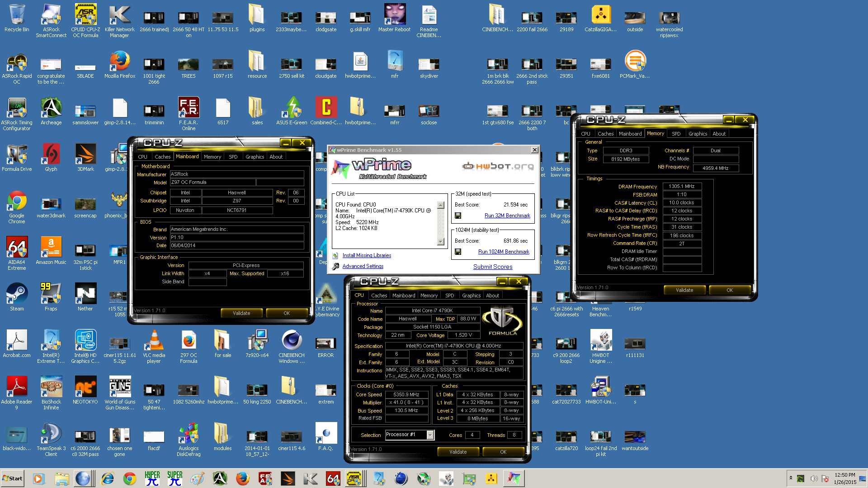Image resolution: width=868 pixels, height=488 pixels.
Task: Open Adobe Reader 9 desktop icon
Action: pos(17,393)
